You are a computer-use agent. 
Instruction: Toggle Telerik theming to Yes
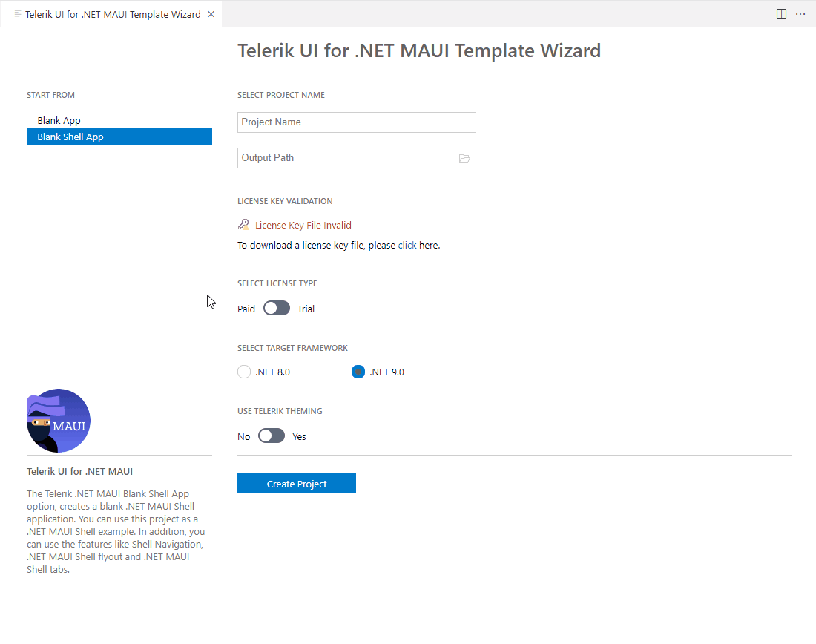pos(271,436)
